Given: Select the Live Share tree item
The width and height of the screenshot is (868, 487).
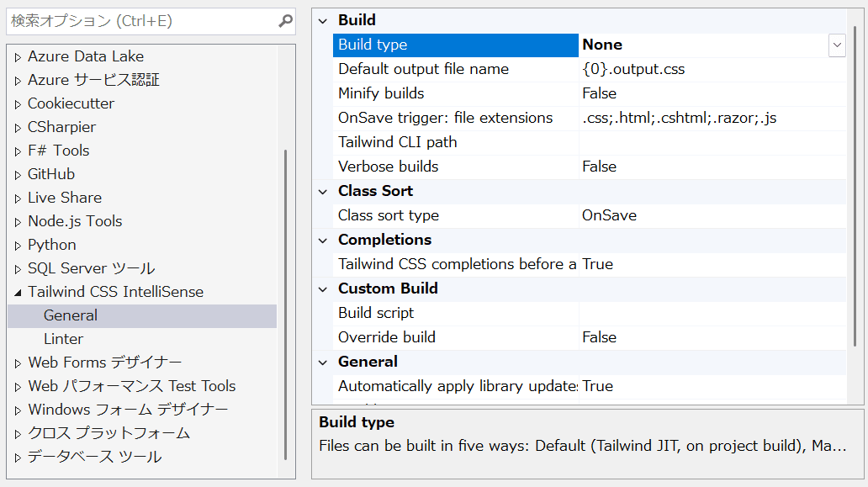Looking at the screenshot, I should pyautogui.click(x=65, y=198).
